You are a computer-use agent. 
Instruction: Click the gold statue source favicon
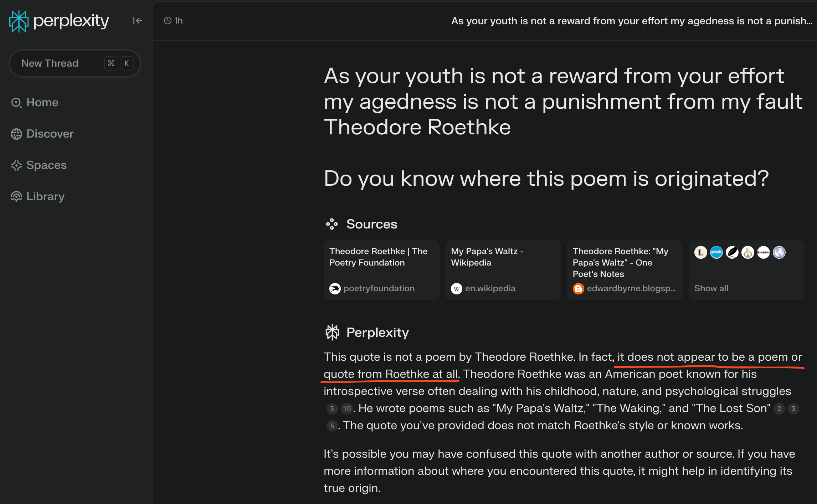(748, 252)
